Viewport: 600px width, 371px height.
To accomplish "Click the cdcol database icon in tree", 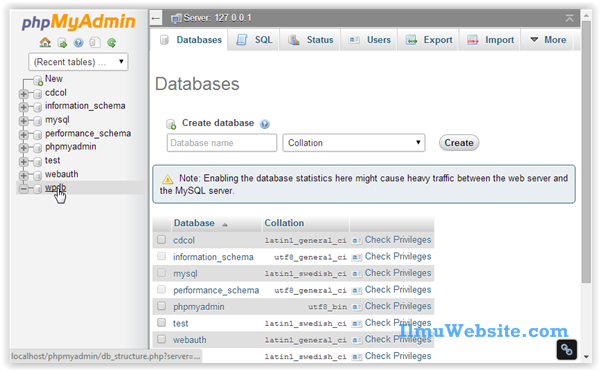I will [37, 94].
